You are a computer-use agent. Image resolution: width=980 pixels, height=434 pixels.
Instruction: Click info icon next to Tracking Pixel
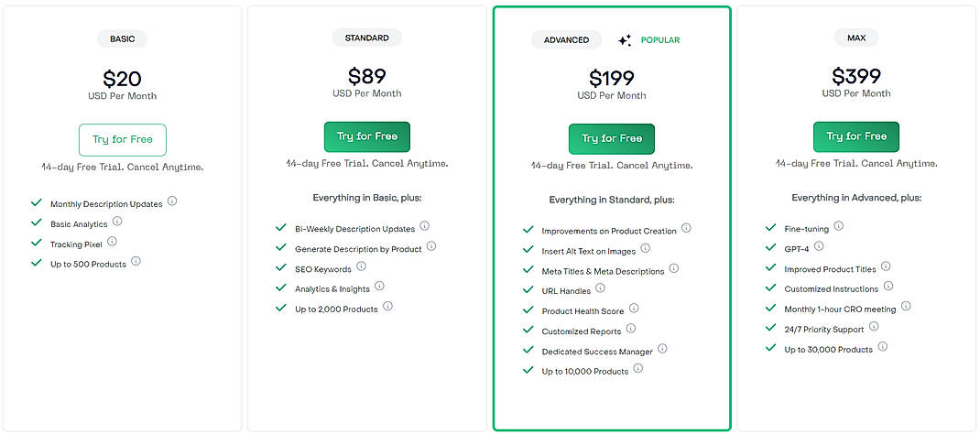pyautogui.click(x=112, y=242)
